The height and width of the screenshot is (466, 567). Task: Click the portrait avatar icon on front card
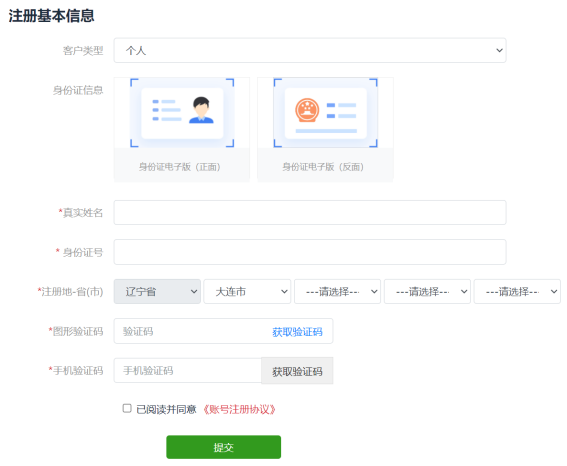pyautogui.click(x=201, y=110)
